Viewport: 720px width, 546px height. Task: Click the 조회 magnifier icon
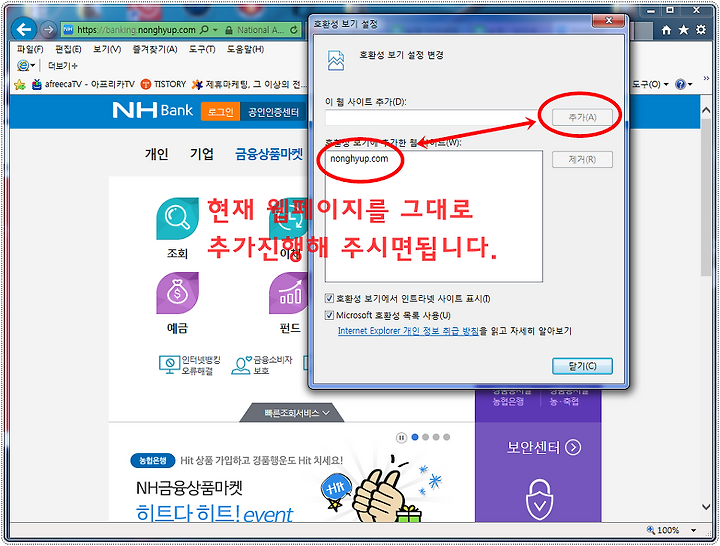click(177, 219)
